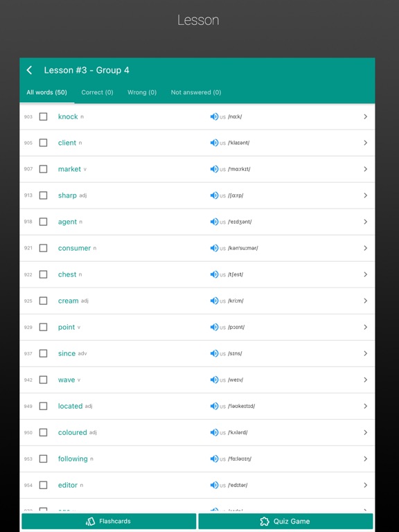Tick the checkbox for editor
This screenshot has width=399, height=532.
(x=43, y=485)
